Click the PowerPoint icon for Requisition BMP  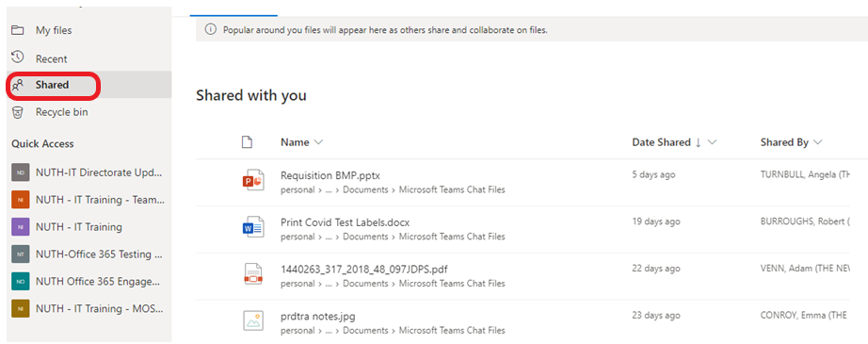(253, 182)
